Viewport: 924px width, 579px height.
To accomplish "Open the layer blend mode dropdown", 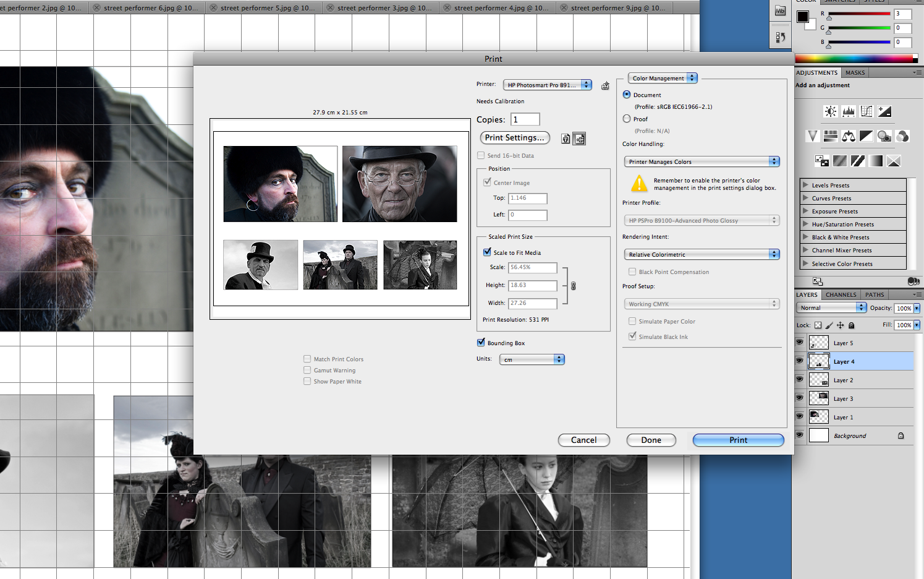I will click(832, 307).
